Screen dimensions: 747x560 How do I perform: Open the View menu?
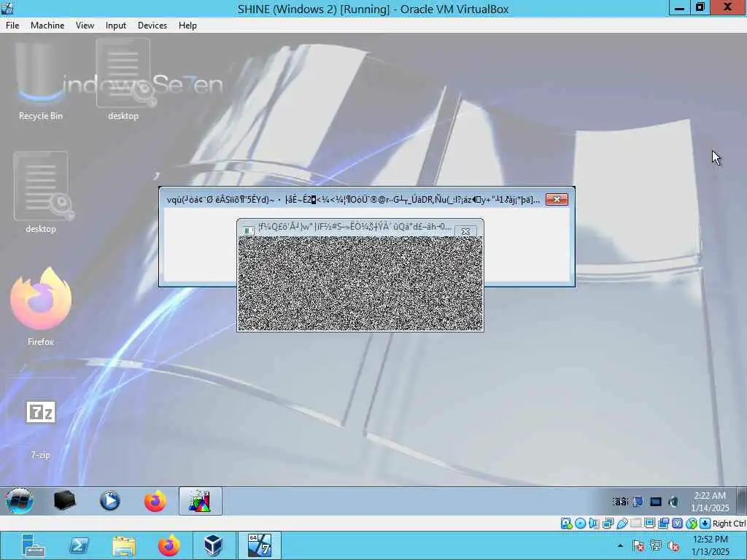85,26
